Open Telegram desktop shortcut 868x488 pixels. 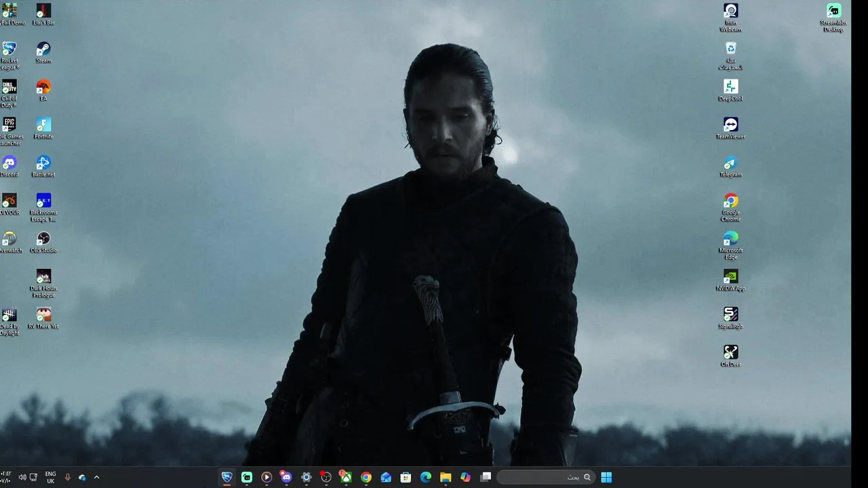(730, 167)
